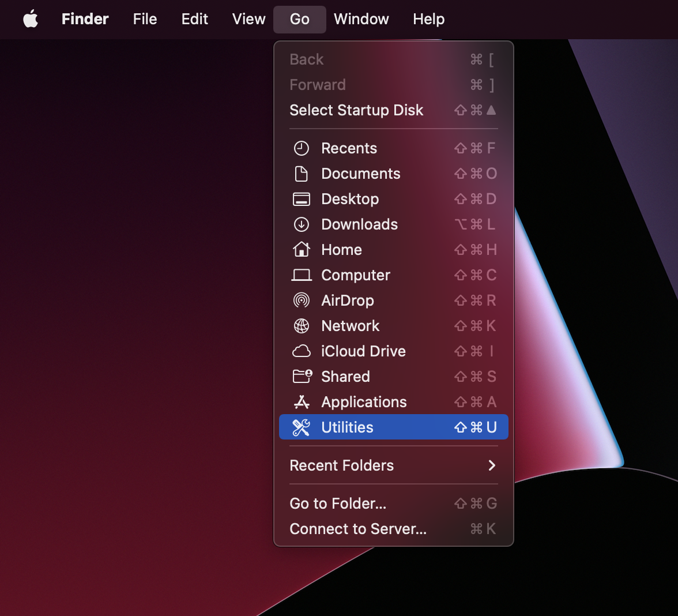Open the Apple menu icon
678x616 pixels.
[x=31, y=19]
